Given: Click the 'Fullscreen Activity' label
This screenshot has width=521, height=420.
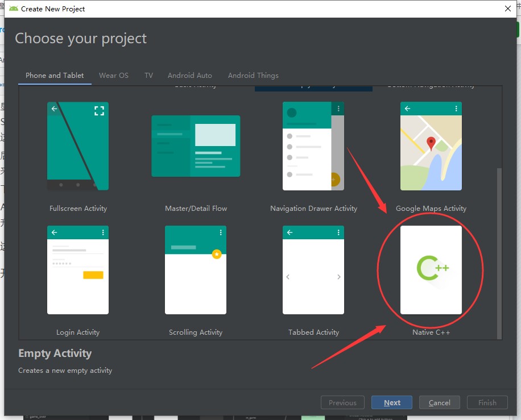Looking at the screenshot, I should point(78,209).
